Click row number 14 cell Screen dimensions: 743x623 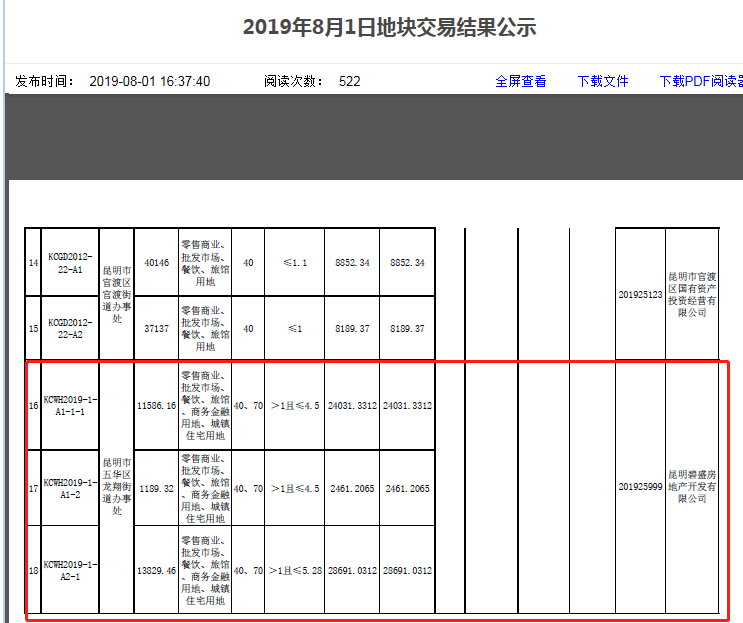[33, 262]
